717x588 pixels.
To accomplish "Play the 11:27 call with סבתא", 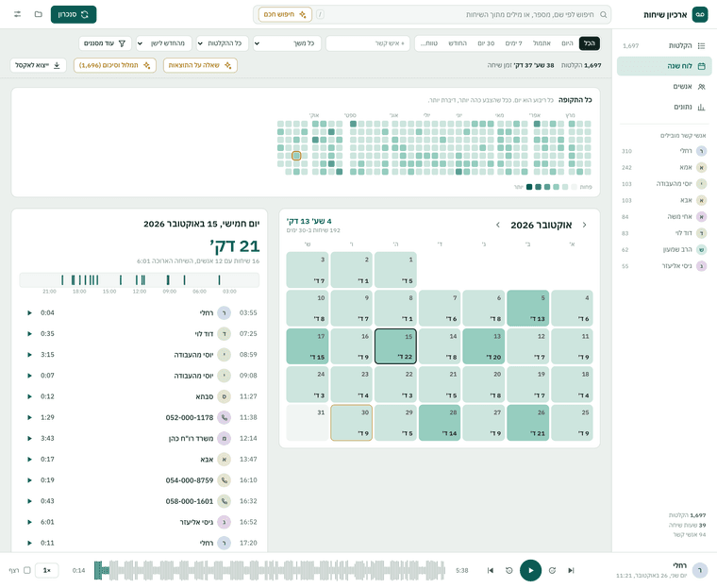I will point(29,396).
